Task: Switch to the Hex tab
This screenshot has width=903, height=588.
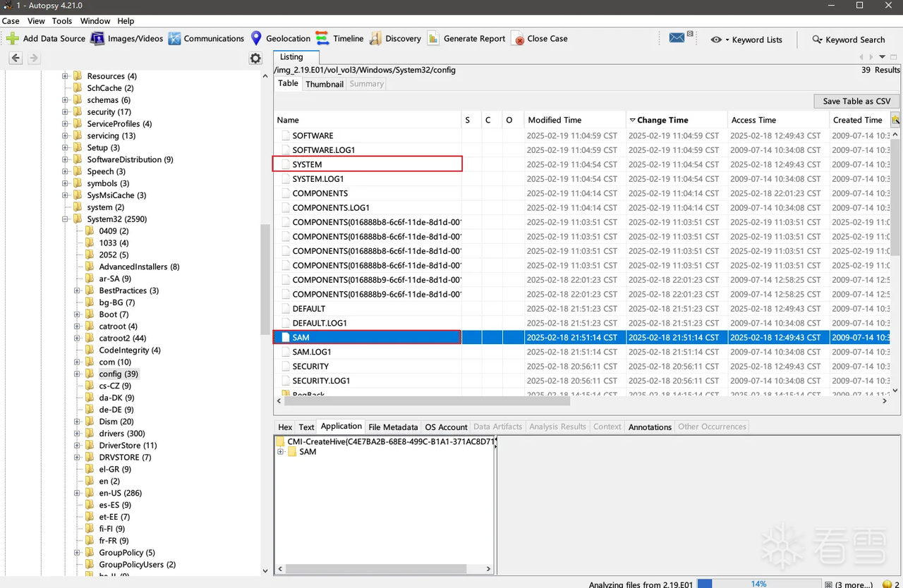Action: pos(285,427)
